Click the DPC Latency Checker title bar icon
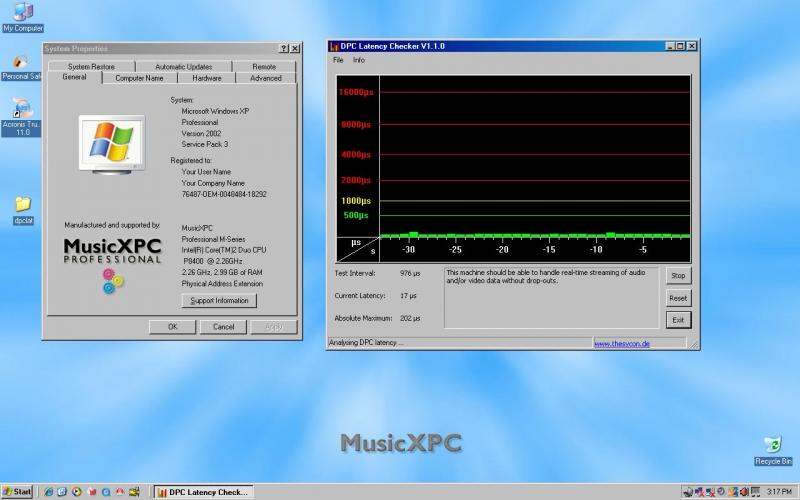 (334, 46)
